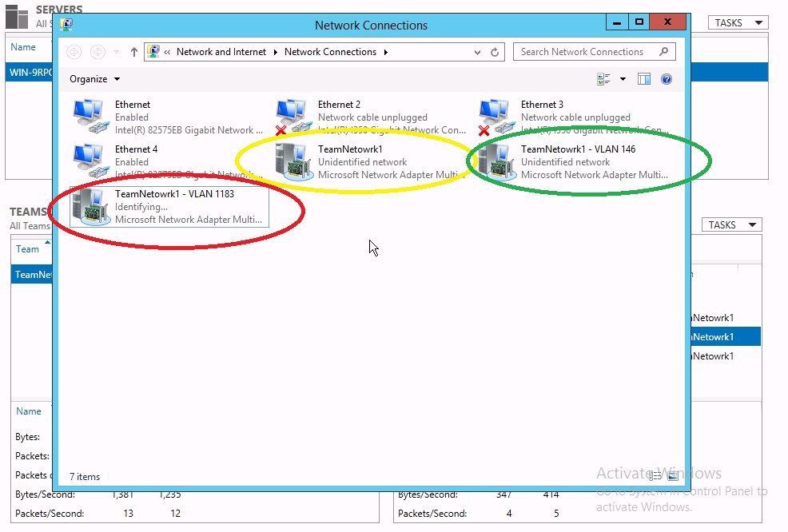This screenshot has height=532, width=788.
Task: Click the address bar folder icon
Action: [153, 51]
